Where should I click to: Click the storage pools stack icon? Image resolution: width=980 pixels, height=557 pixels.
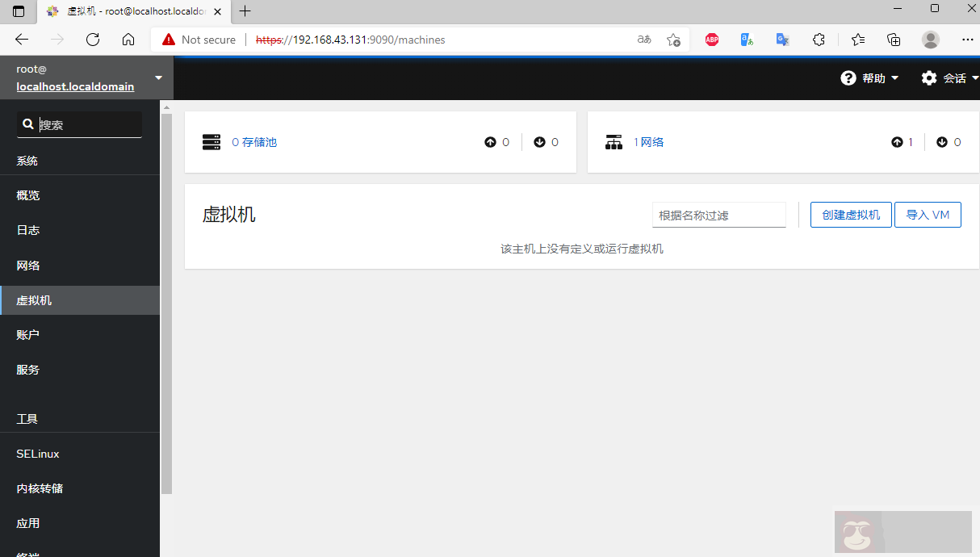click(x=211, y=142)
